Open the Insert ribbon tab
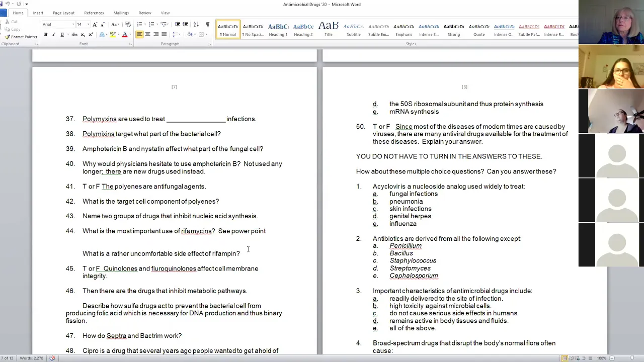The height and width of the screenshot is (362, 644). [x=38, y=13]
